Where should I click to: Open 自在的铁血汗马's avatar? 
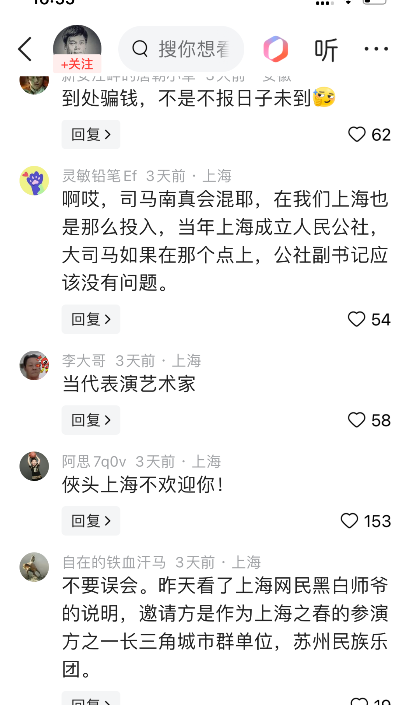click(34, 567)
